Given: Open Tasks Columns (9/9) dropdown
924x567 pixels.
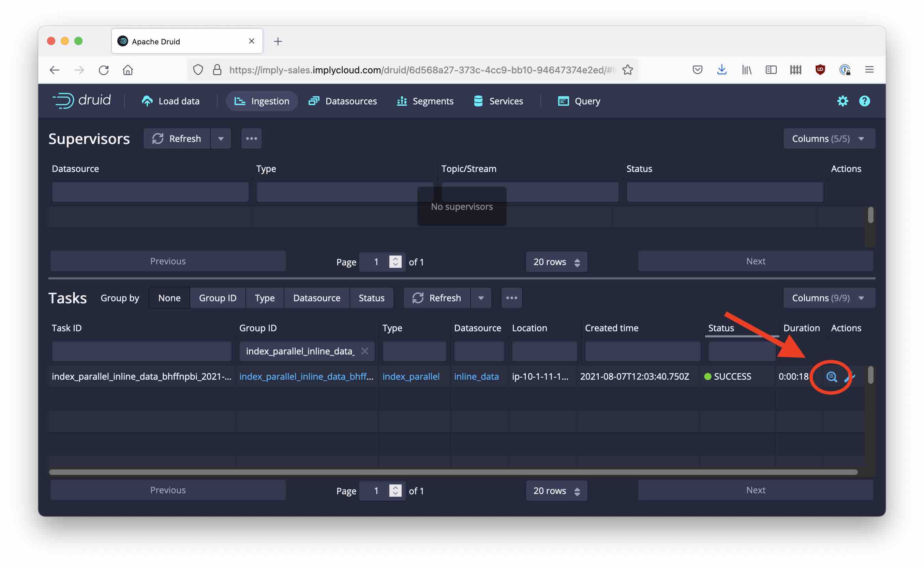Looking at the screenshot, I should tap(829, 298).
